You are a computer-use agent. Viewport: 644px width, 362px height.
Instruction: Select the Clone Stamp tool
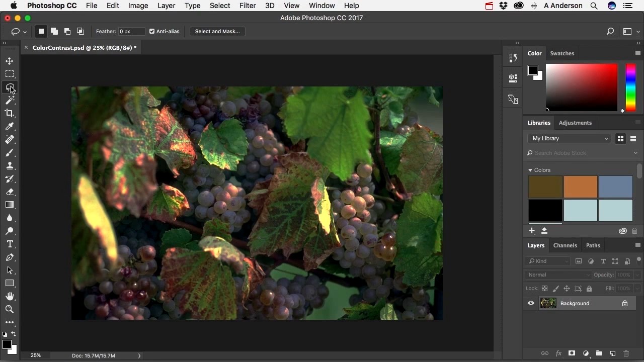10,166
